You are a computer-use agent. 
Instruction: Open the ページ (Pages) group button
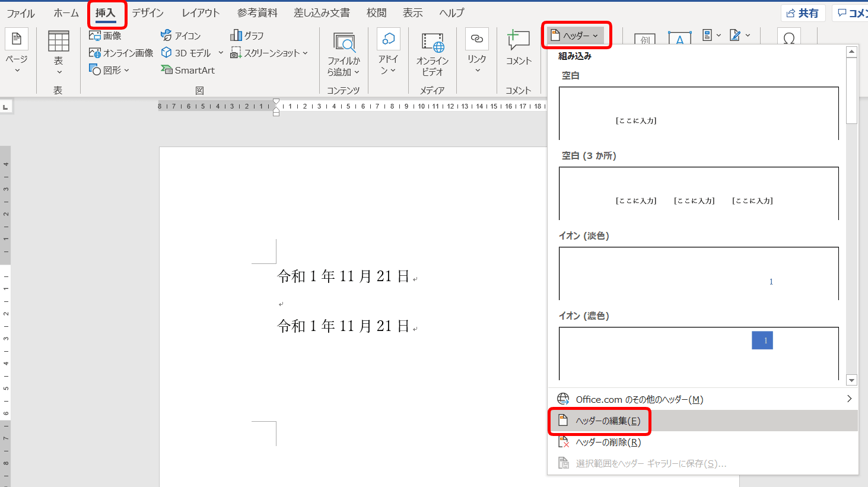click(x=17, y=52)
